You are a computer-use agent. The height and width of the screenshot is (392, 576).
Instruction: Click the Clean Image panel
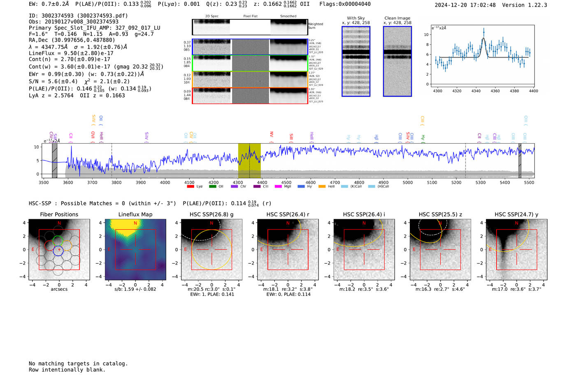click(x=397, y=61)
